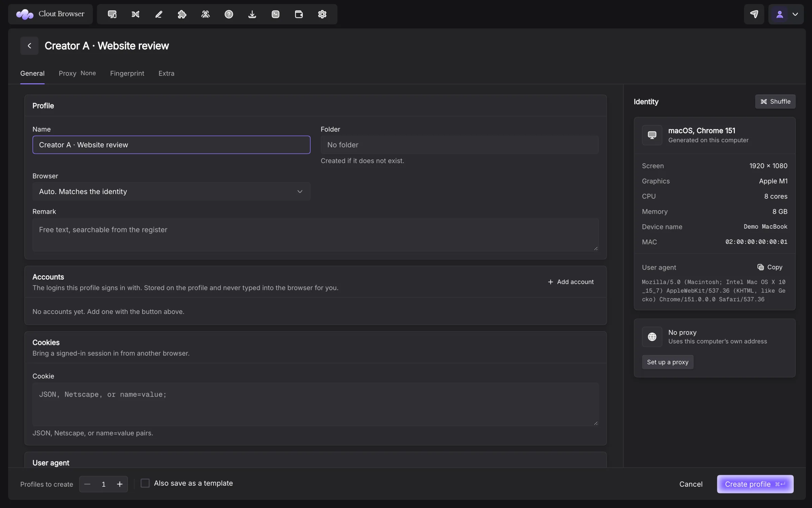This screenshot has width=812, height=508.
Task: Click the shuffle icon in the top toolbar
Action: [135, 14]
